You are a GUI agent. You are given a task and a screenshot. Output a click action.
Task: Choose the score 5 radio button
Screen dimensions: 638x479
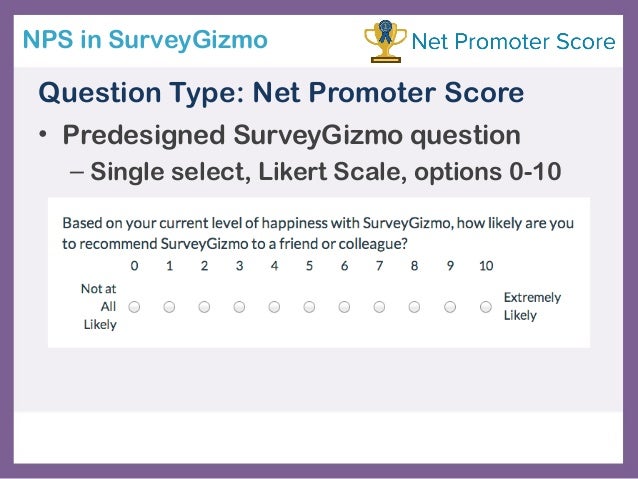[x=309, y=307]
